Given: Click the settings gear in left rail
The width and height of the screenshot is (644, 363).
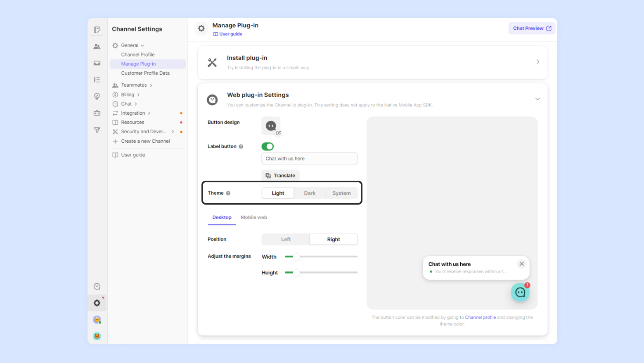Looking at the screenshot, I should point(97,303).
